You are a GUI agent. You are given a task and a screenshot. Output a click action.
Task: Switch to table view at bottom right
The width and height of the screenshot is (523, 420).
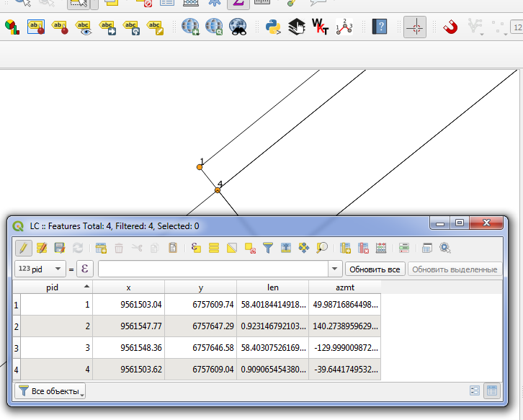492,390
